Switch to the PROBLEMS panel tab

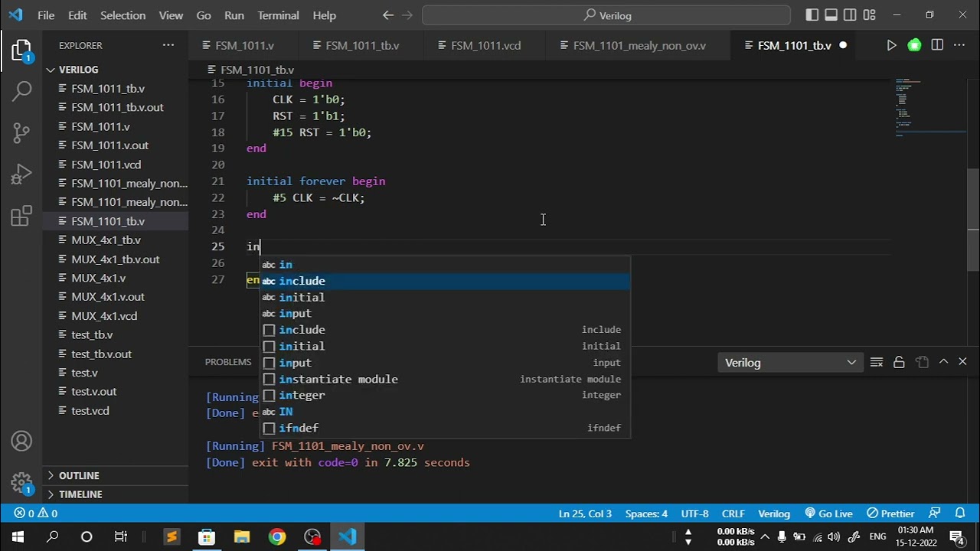click(228, 362)
